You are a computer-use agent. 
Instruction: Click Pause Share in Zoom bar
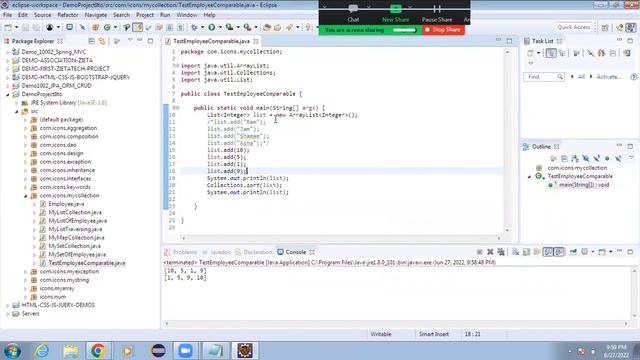pos(437,13)
